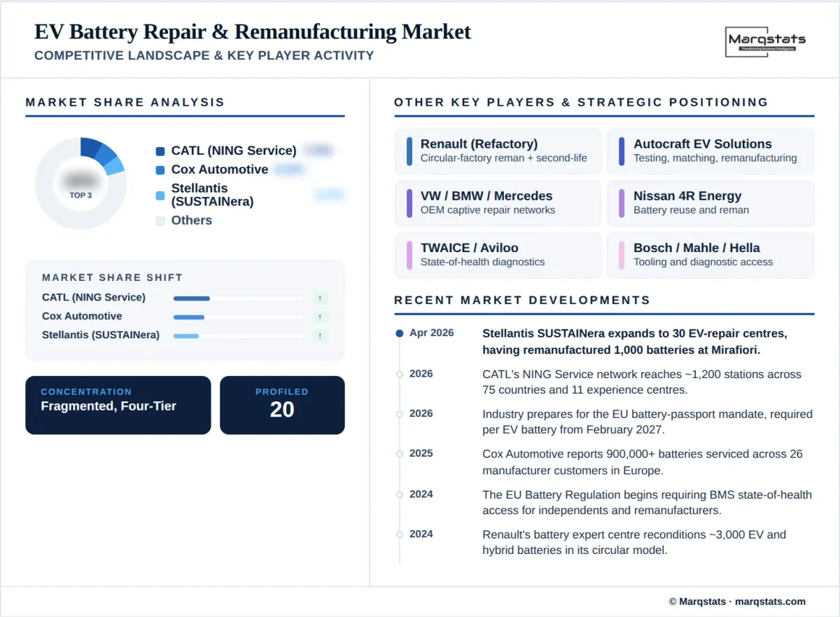The image size is (840, 617).
Task: Click Stellantis (SUSTAINera) share shift bar
Action: click(x=238, y=336)
